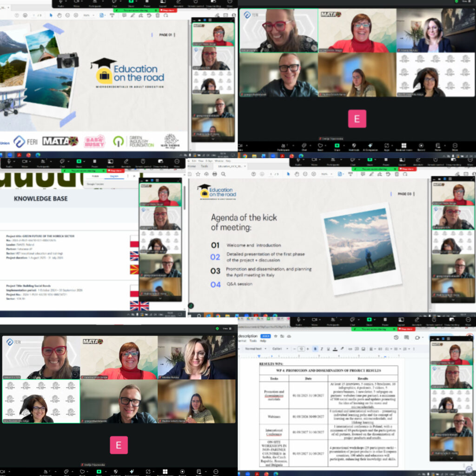
Task: Toggle underline formatting in the Google Docs toolbar
Action: click(328, 349)
